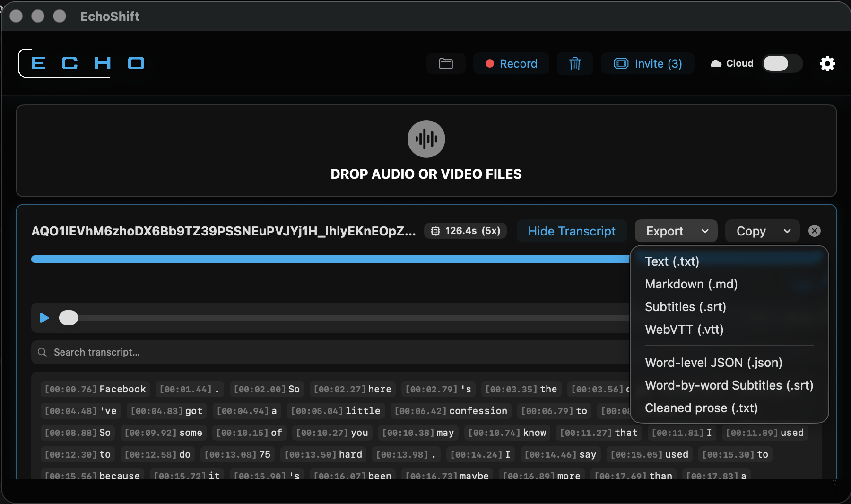851x504 pixels.
Task: Select the word "got" at 00:04.83
Action: pos(166,411)
